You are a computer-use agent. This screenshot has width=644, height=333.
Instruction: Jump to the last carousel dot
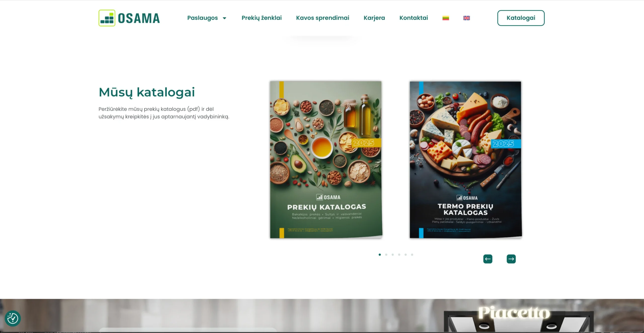coord(412,255)
